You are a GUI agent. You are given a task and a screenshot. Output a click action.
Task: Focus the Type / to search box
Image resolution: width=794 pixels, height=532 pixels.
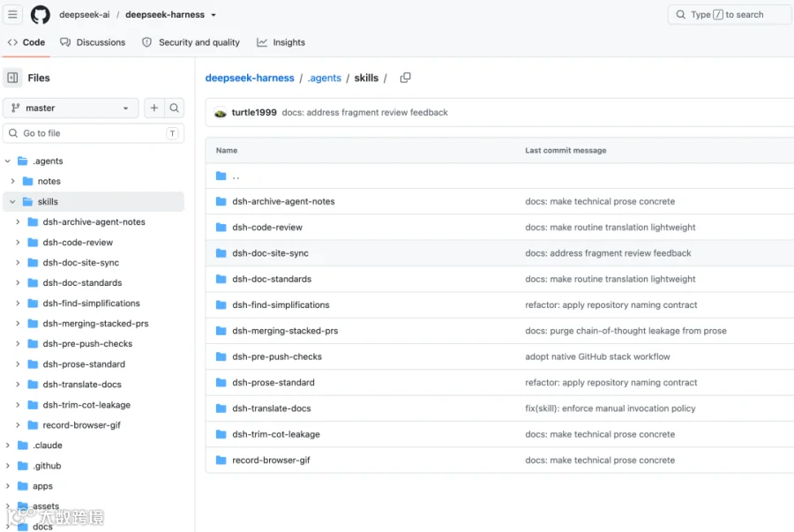(730, 15)
